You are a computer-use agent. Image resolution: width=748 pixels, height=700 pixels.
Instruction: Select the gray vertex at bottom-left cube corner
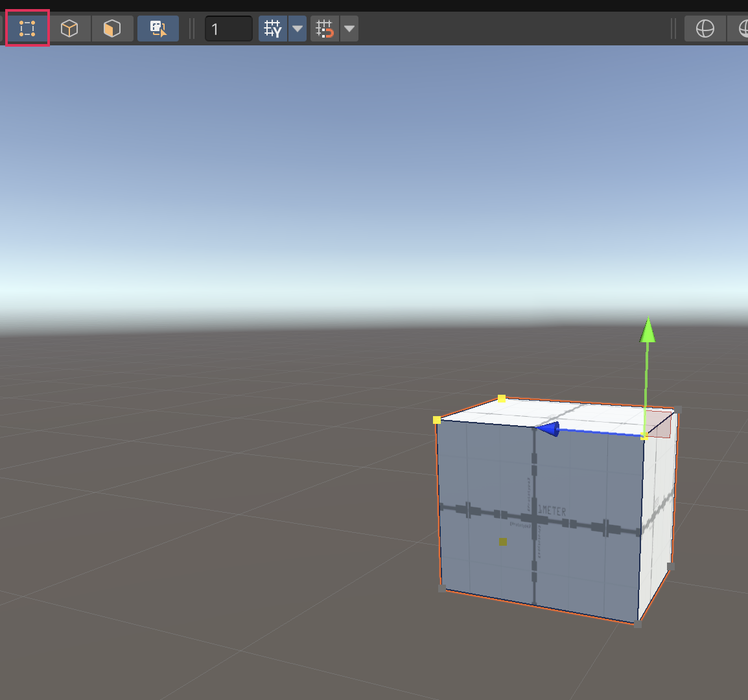442,589
